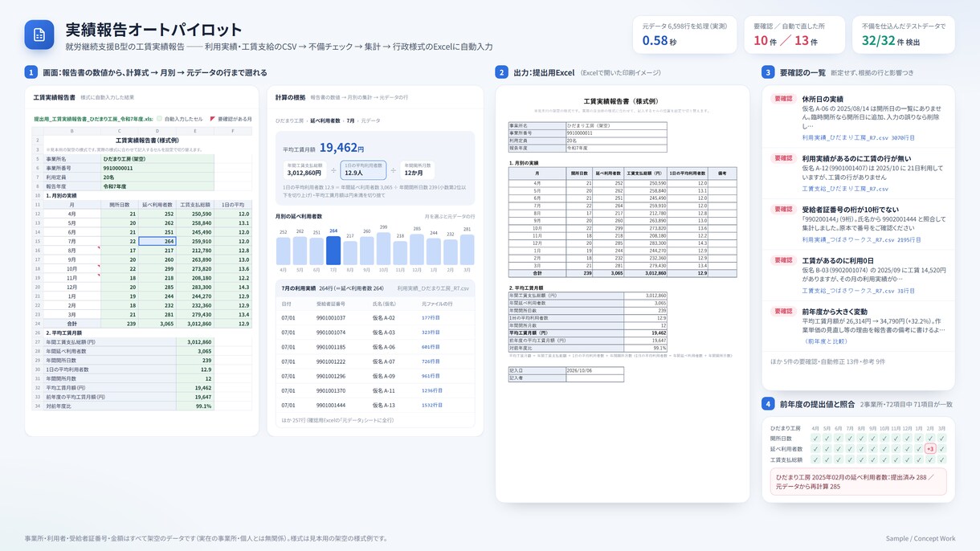Click the ひだまり工房 2025年02月 discrepancy note
The image size is (980, 551).
click(858, 482)
